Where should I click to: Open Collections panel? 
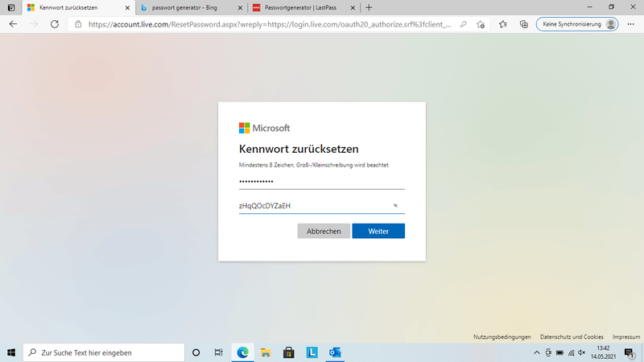pyautogui.click(x=524, y=24)
